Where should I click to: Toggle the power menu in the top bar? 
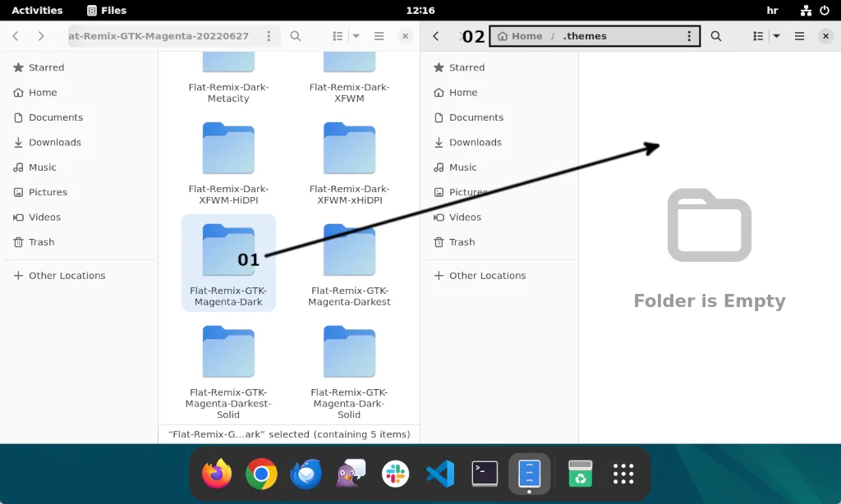[826, 10]
